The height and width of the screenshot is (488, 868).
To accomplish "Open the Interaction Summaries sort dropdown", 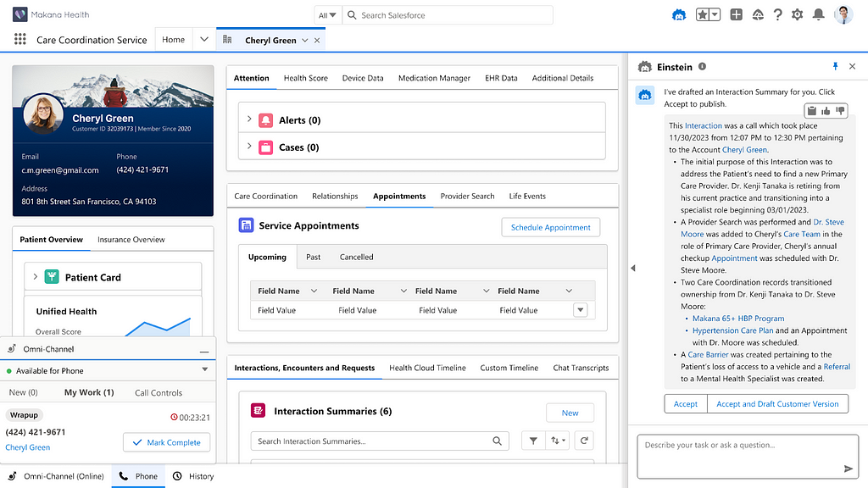I will [558, 441].
